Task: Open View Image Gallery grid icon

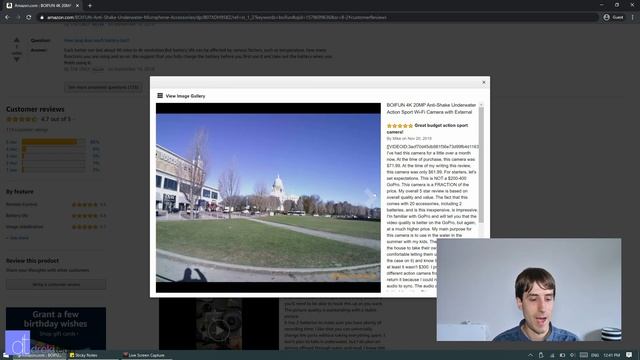Action: (160, 96)
